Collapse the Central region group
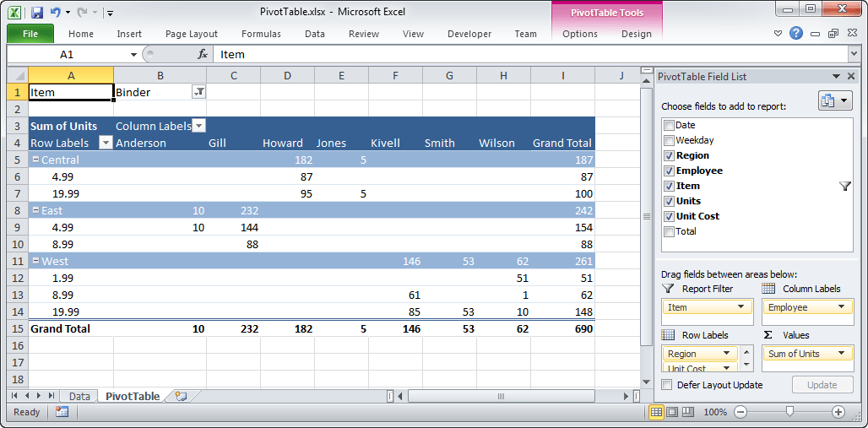Screen dimensions: 868x428 click(35, 160)
